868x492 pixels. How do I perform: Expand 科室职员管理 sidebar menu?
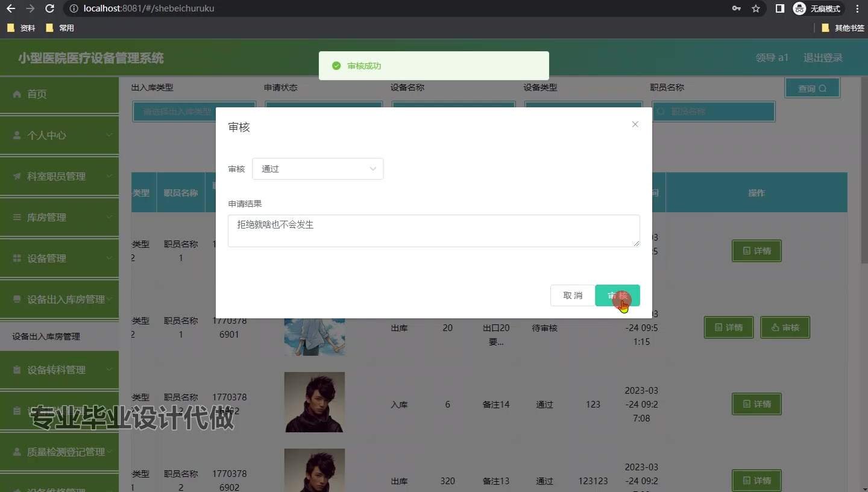(59, 176)
